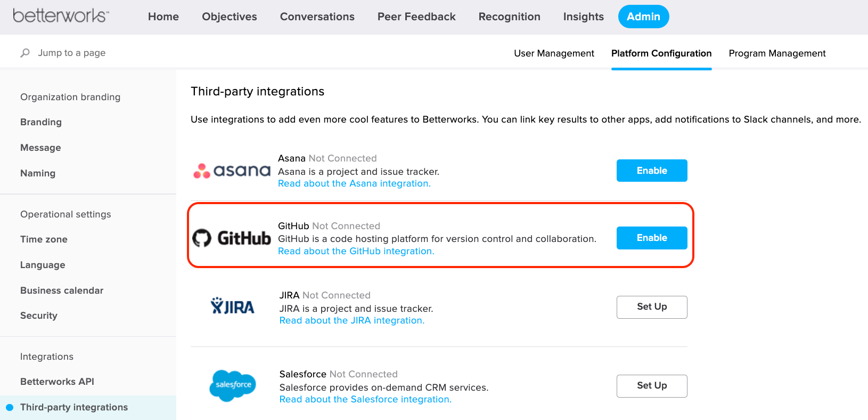Screen dimensions: 868x420
Task: Switch to Program Management tab
Action: [777, 53]
